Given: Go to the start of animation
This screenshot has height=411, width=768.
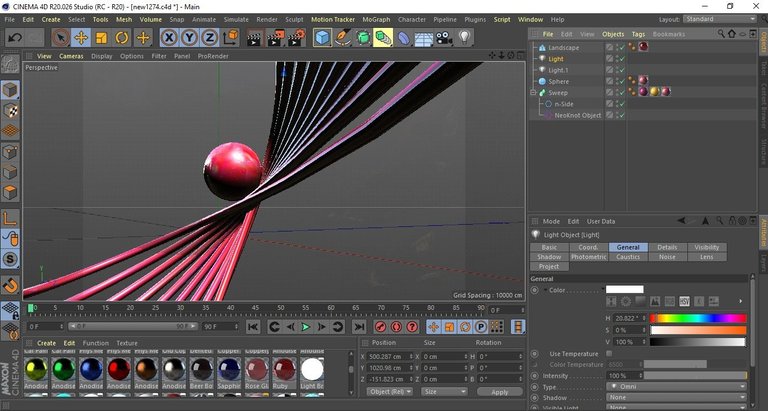Looking at the screenshot, I should (x=253, y=327).
